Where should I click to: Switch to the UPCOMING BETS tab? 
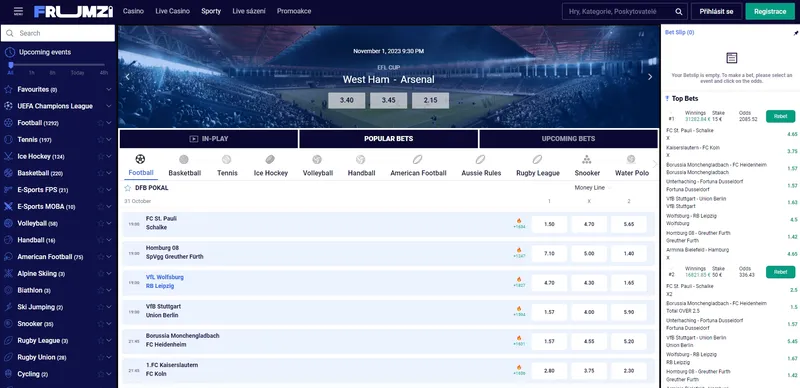tap(568, 139)
